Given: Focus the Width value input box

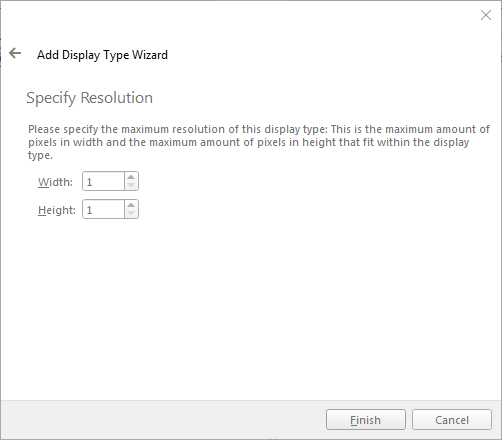Looking at the screenshot, I should click(x=103, y=181).
